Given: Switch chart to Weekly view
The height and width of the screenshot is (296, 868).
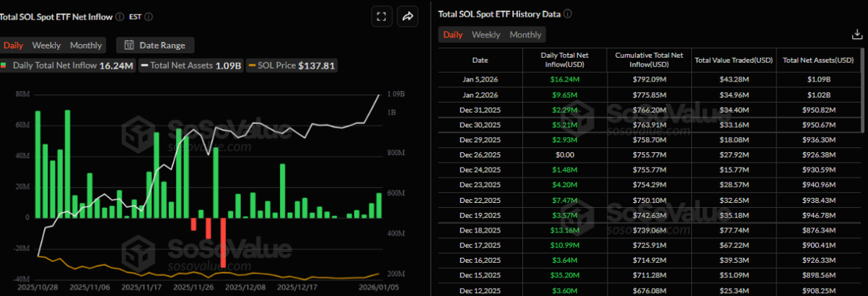Looking at the screenshot, I should 46,45.
